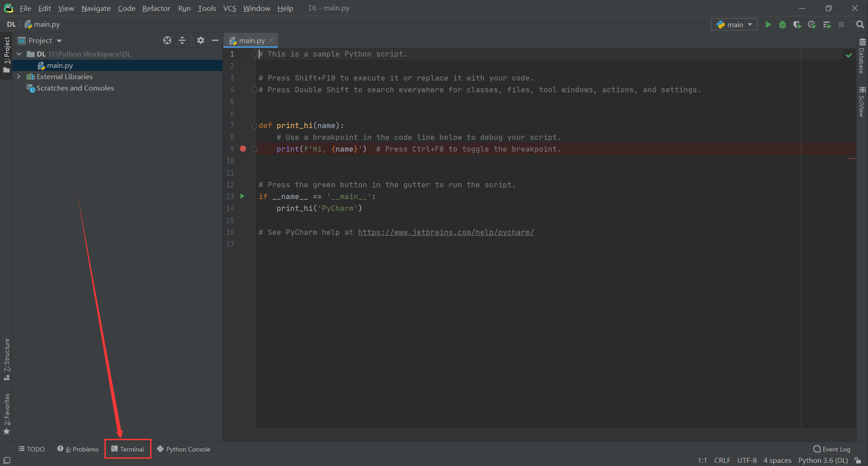
Task: Click the Python 3.6 (DL) interpreter selector
Action: point(823,461)
